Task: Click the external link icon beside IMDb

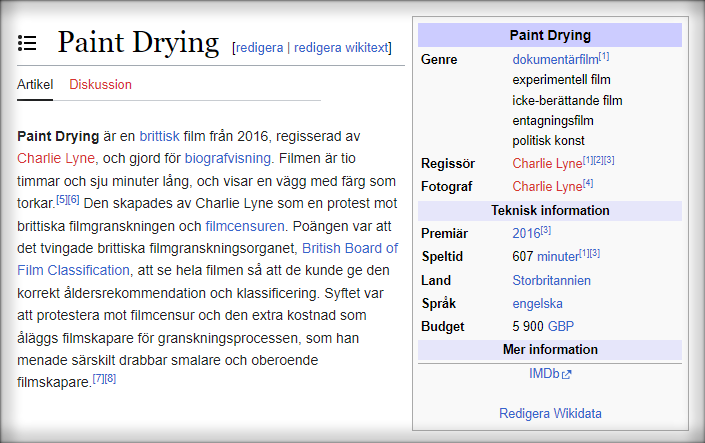Action: (566, 375)
